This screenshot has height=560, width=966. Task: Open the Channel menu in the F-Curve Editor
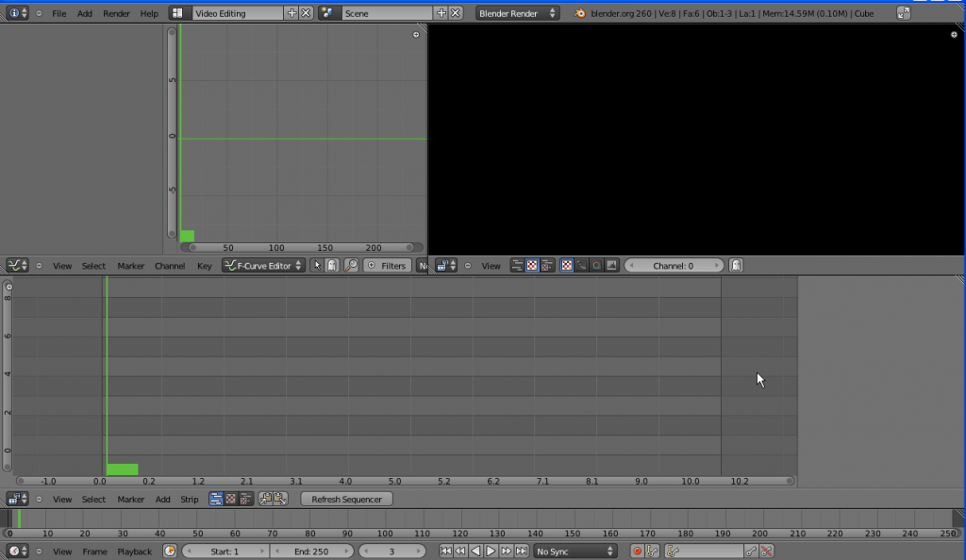tap(170, 266)
